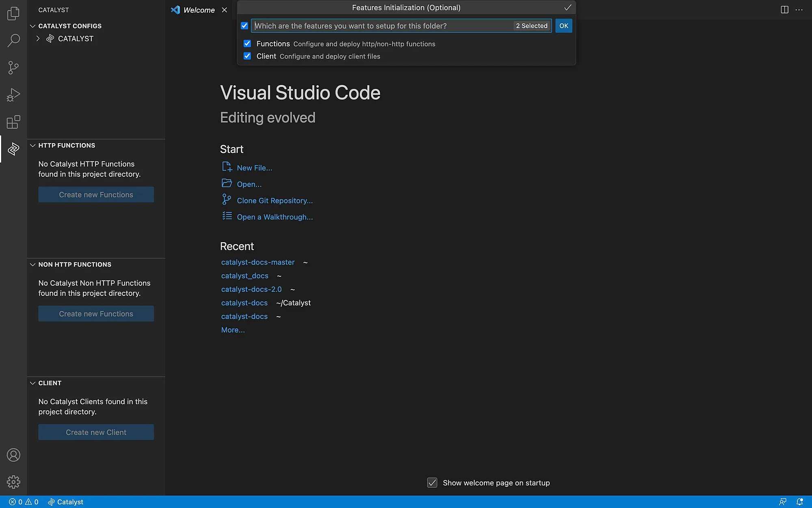Collapse the Catalyst Configs section
This screenshot has width=812, height=508.
click(x=33, y=26)
